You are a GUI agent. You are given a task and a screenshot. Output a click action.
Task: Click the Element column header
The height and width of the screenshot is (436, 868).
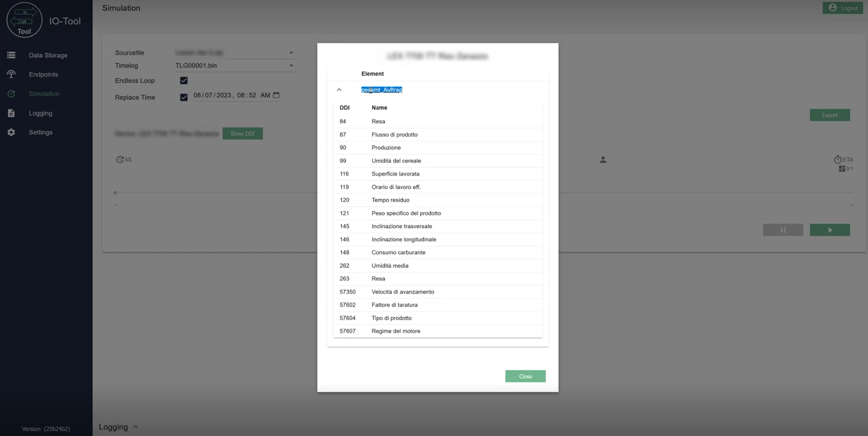click(373, 74)
